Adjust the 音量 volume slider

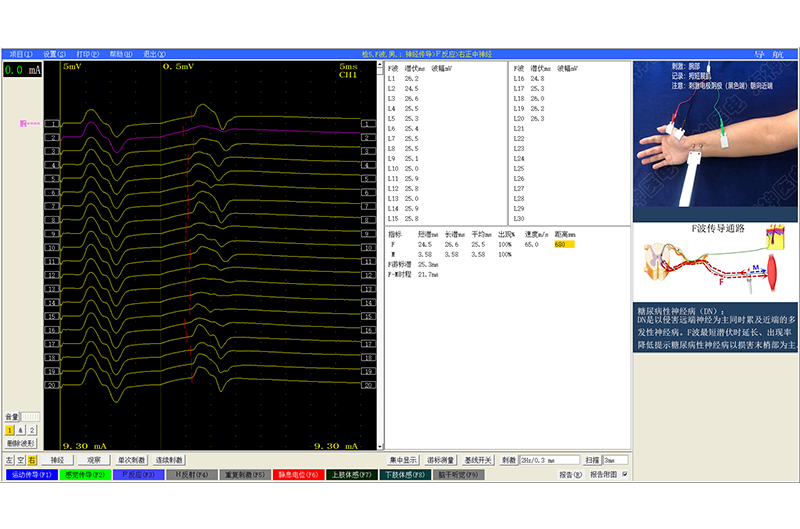(x=31, y=416)
